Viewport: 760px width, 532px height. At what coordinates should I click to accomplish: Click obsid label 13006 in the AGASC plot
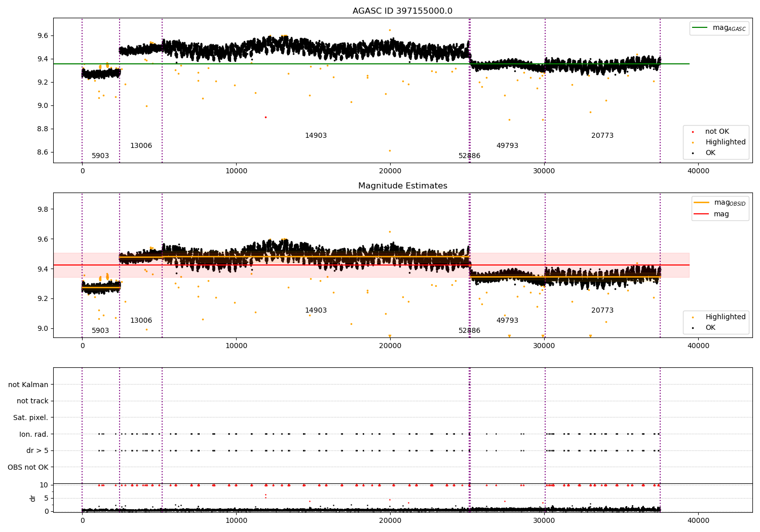tap(141, 145)
